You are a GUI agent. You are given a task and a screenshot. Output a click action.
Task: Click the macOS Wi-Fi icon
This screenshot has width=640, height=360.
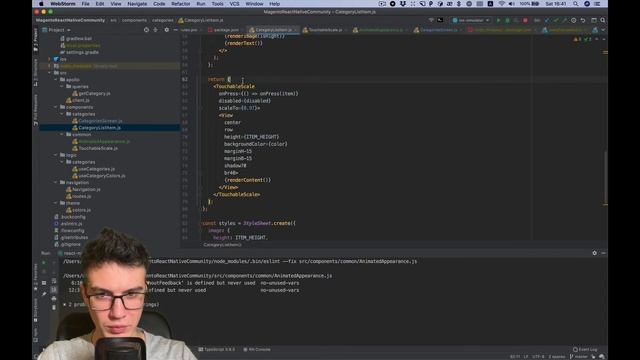coord(502,4)
